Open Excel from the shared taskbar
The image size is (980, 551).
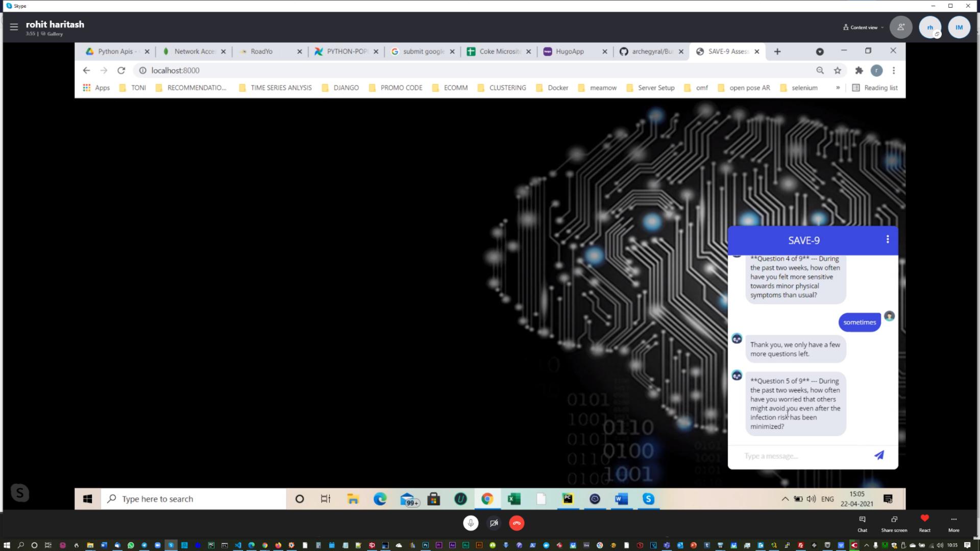tap(514, 499)
